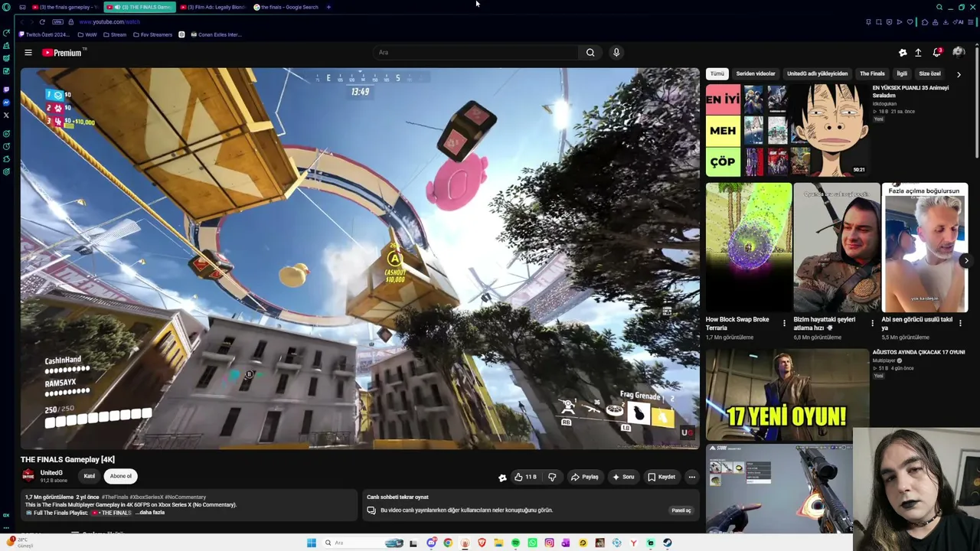Click the Windows taskbar search box
The image size is (980, 551).
click(361, 543)
